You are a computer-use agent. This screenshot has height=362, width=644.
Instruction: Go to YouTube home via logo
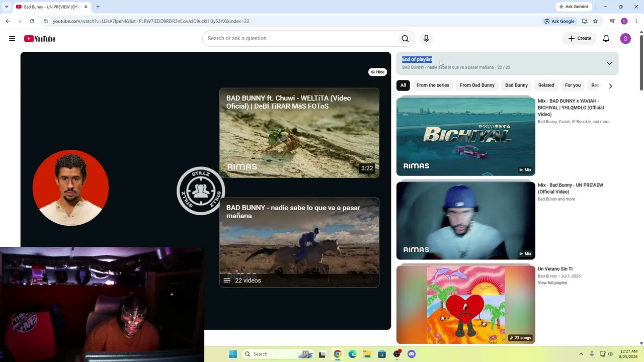tap(39, 39)
